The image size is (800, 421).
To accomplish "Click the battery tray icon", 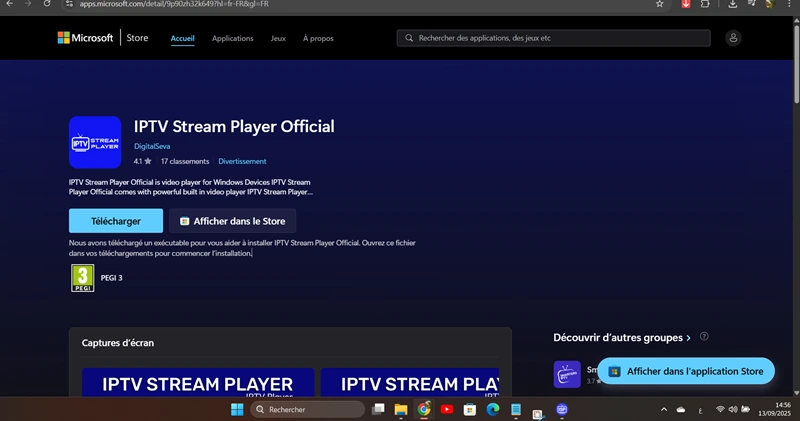I will pyautogui.click(x=746, y=409).
